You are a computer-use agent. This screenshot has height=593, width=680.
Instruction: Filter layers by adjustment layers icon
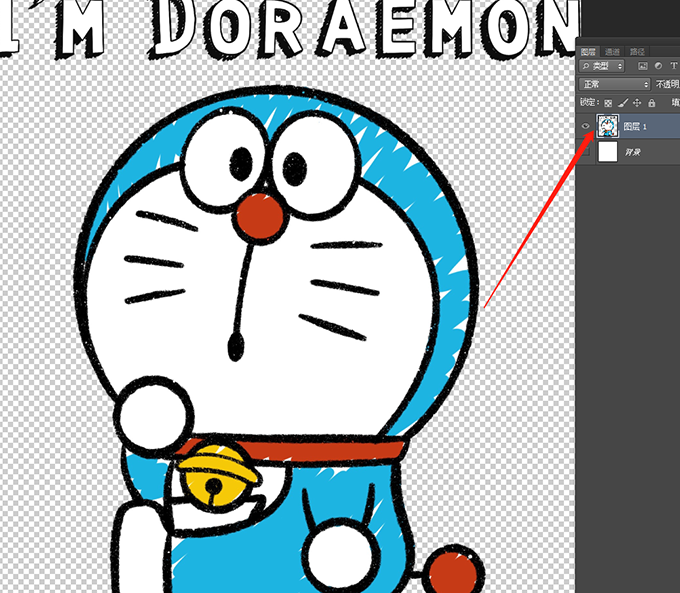coord(658,66)
